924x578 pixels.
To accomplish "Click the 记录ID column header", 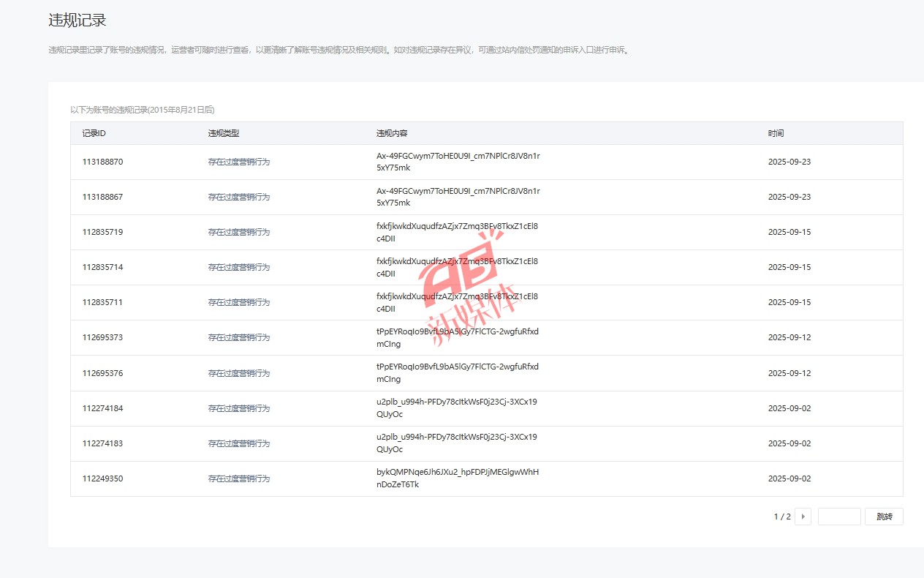I will click(94, 133).
